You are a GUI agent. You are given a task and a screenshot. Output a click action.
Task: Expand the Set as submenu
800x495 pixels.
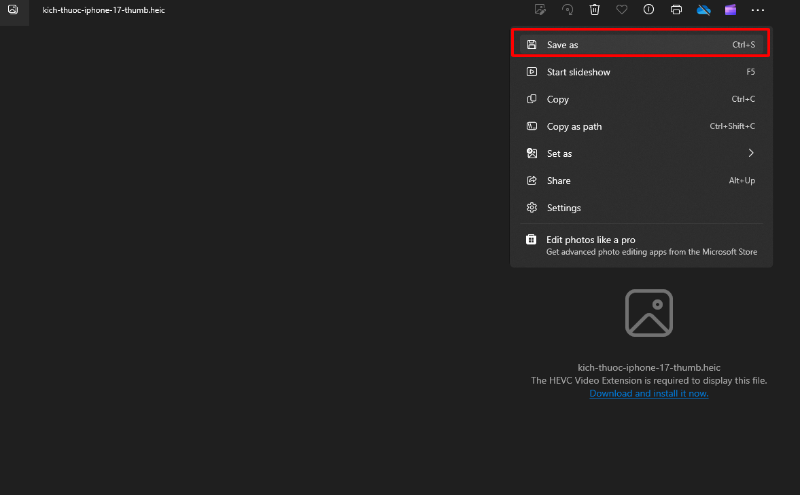(x=640, y=153)
